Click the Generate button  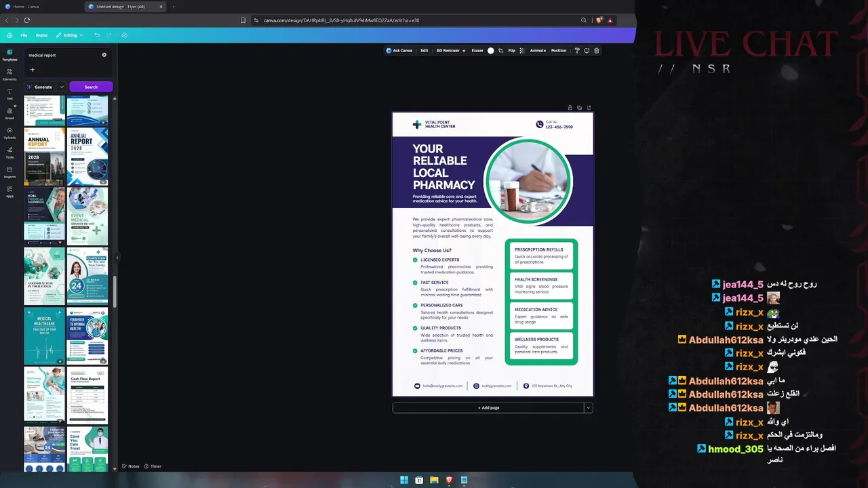pos(40,87)
